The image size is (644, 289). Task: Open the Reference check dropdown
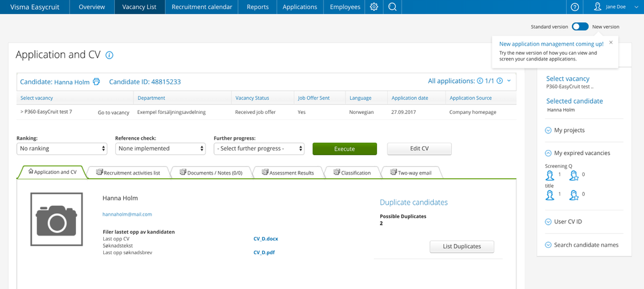point(161,149)
